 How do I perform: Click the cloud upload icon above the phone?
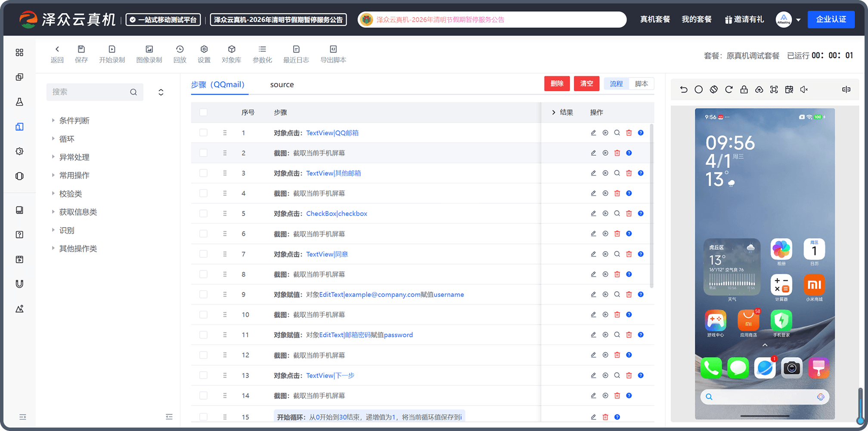coord(759,89)
